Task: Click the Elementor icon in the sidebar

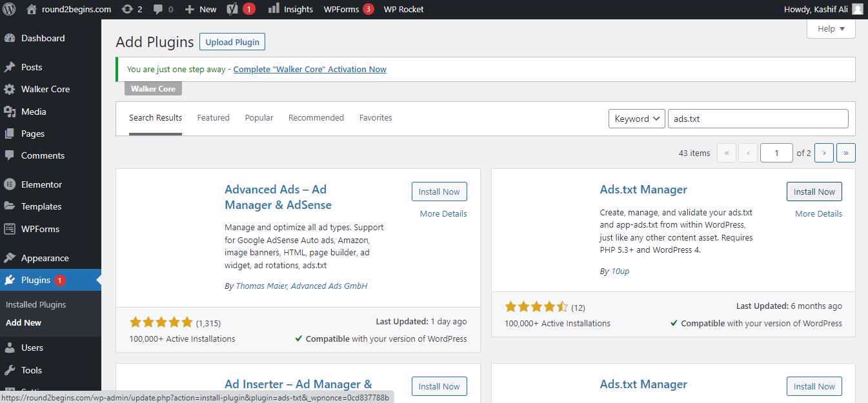Action: [10, 184]
